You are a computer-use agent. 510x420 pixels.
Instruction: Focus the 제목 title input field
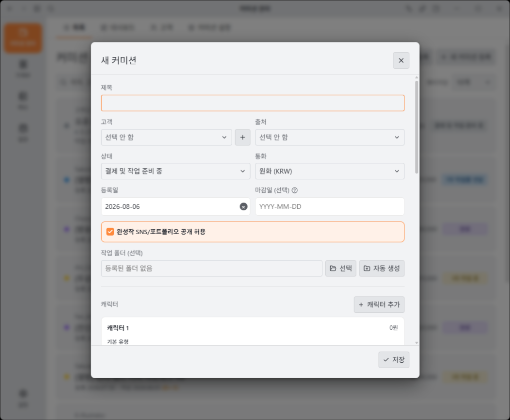coord(253,103)
